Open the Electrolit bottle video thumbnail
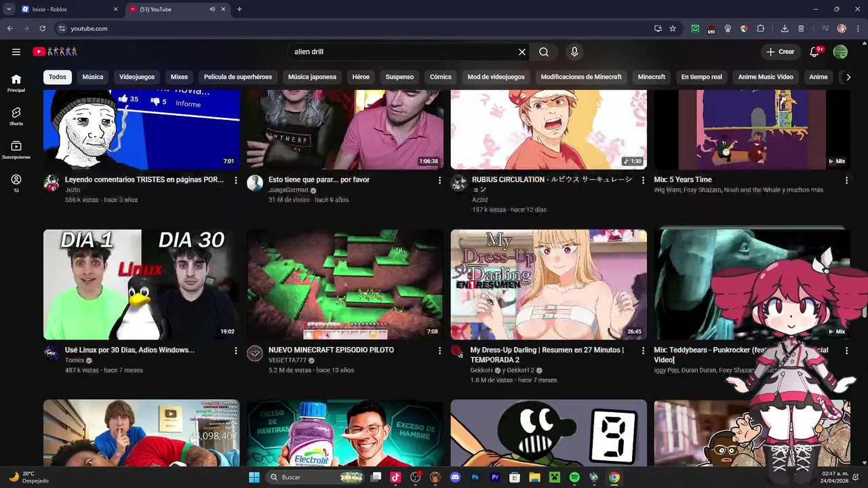The height and width of the screenshot is (488, 868). (345, 432)
